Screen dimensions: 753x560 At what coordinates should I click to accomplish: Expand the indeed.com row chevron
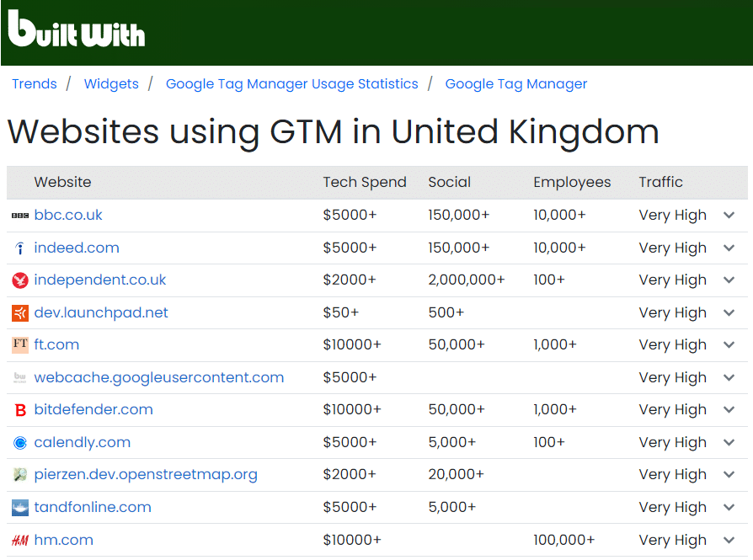coord(729,248)
